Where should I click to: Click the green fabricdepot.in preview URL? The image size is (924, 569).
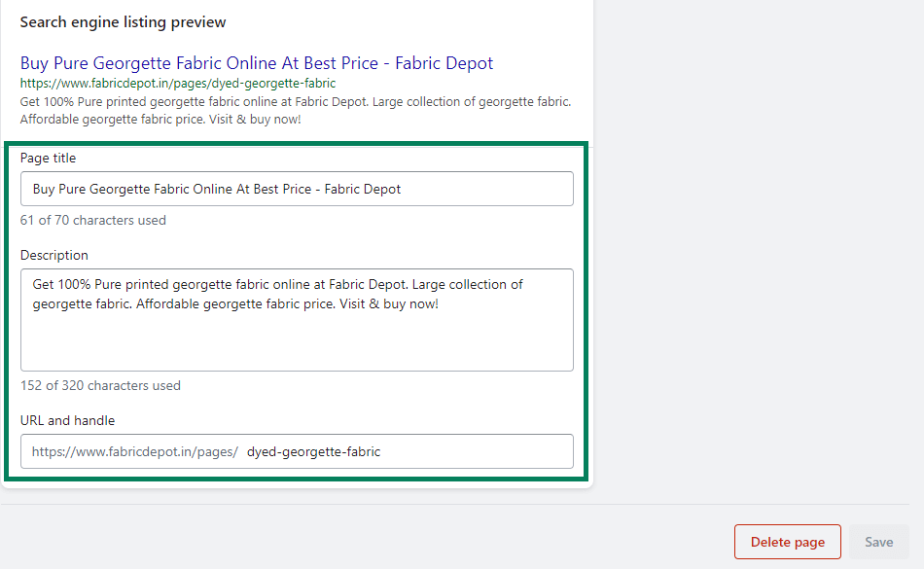coord(178,83)
